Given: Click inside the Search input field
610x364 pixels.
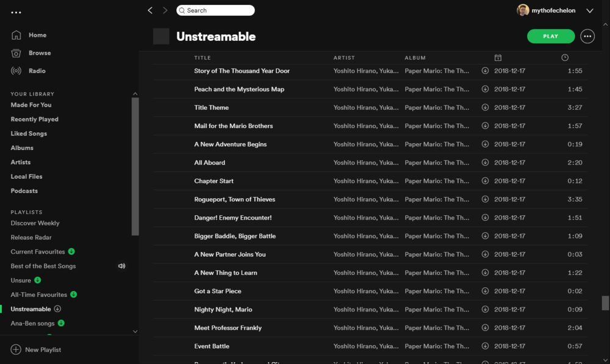Looking at the screenshot, I should pos(215,10).
